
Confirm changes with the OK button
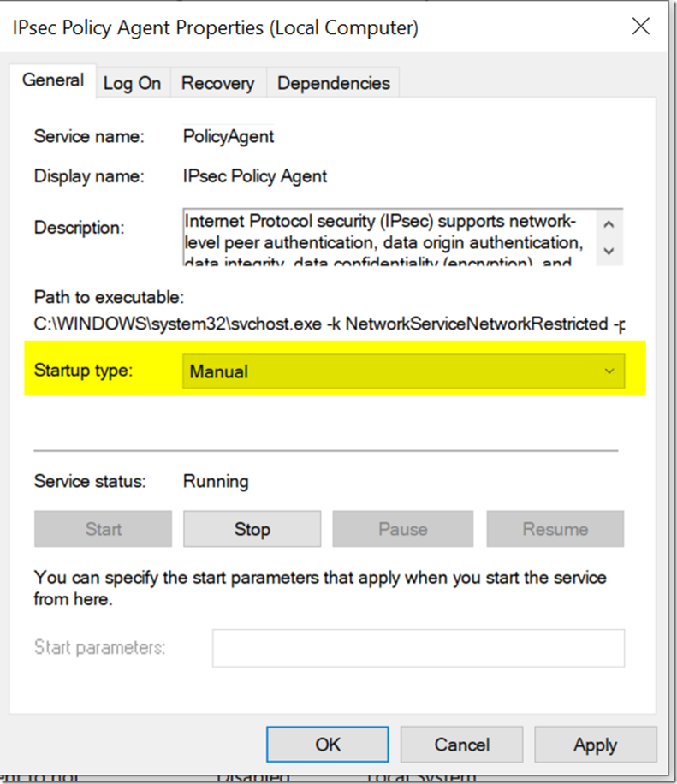(328, 745)
